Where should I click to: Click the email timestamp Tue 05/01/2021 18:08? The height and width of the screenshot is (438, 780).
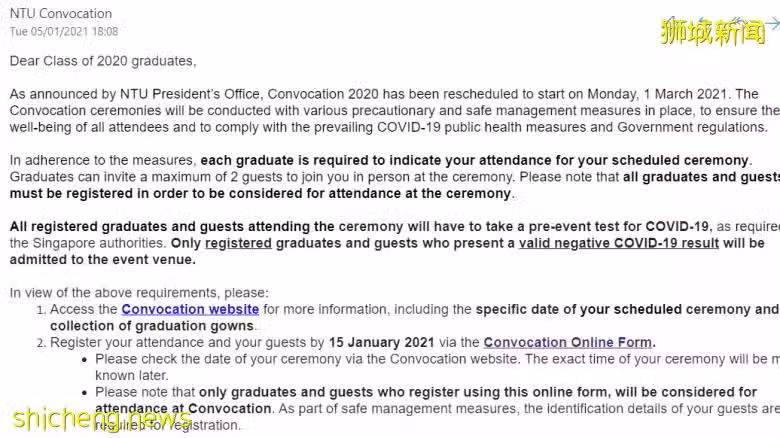pyautogui.click(x=64, y=32)
